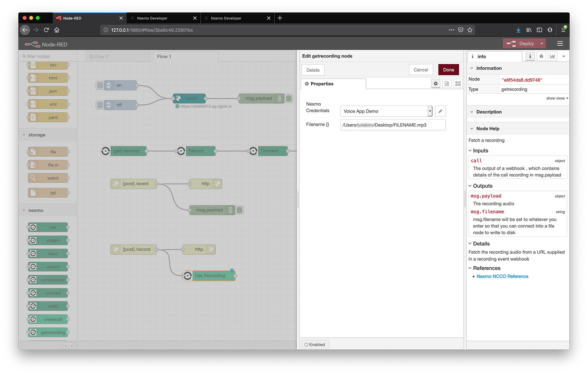Open node settings gear in Properties row
588x374 pixels.
point(435,83)
